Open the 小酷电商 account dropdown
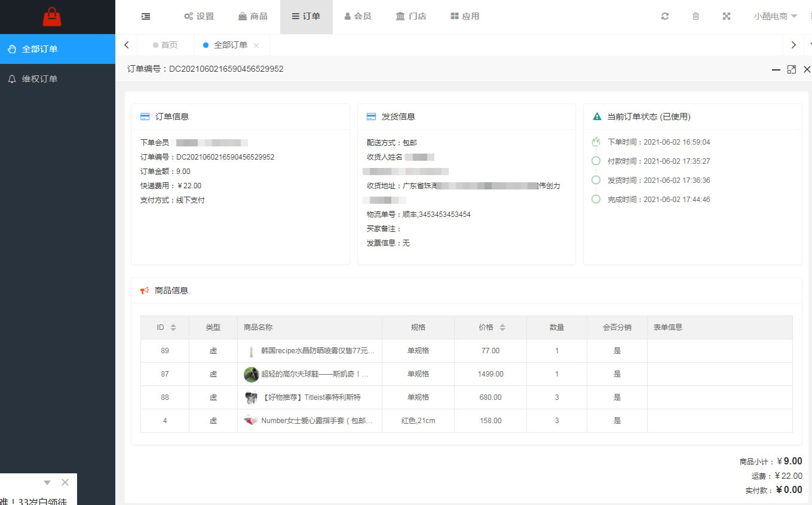This screenshot has width=812, height=505. tap(775, 17)
